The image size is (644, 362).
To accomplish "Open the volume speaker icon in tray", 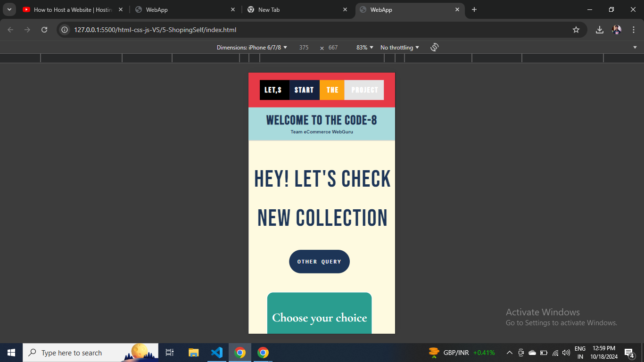I will (566, 353).
